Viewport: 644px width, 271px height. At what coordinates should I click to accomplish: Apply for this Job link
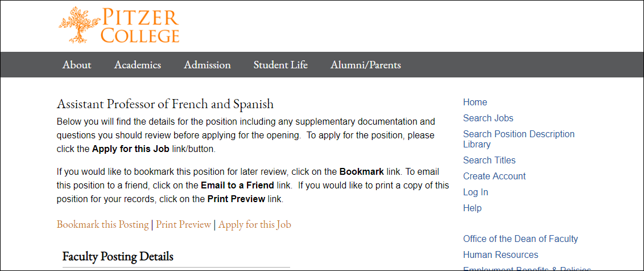pos(255,224)
